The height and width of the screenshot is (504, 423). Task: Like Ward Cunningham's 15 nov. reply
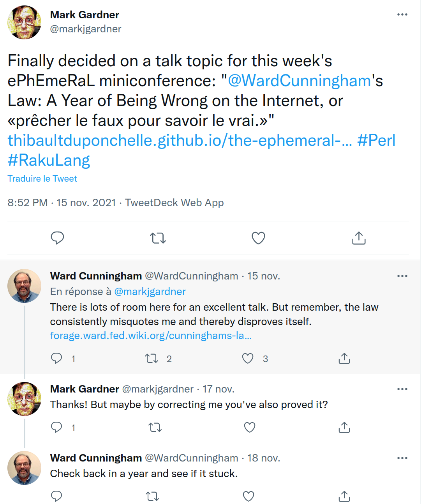click(248, 358)
